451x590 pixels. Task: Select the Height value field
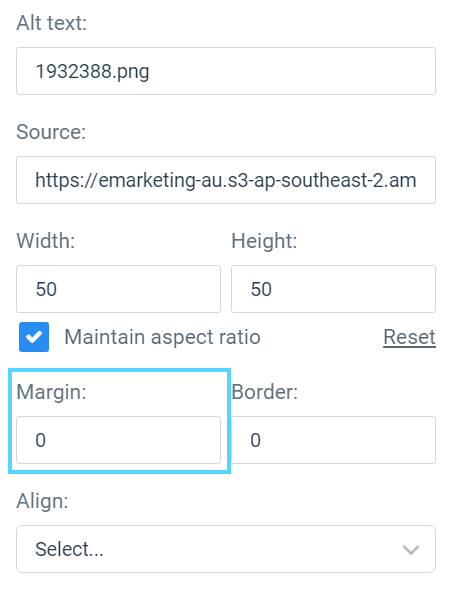tap(333, 289)
